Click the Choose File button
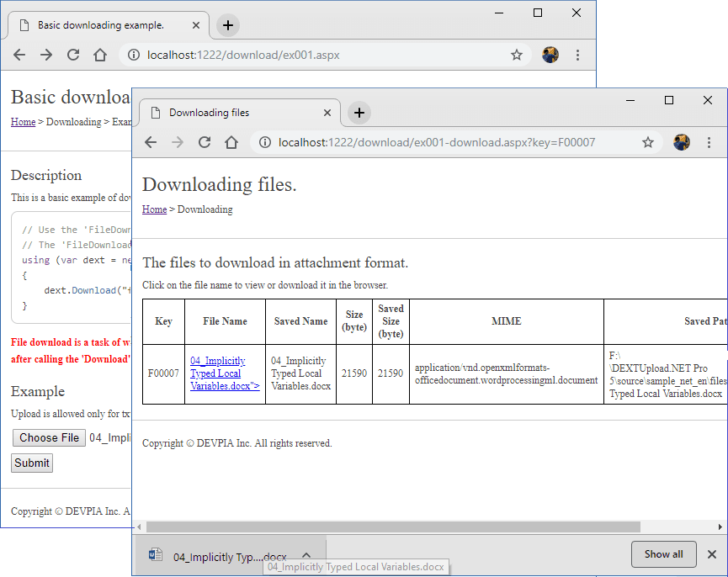Viewport: 728px width, 577px height. 49,437
